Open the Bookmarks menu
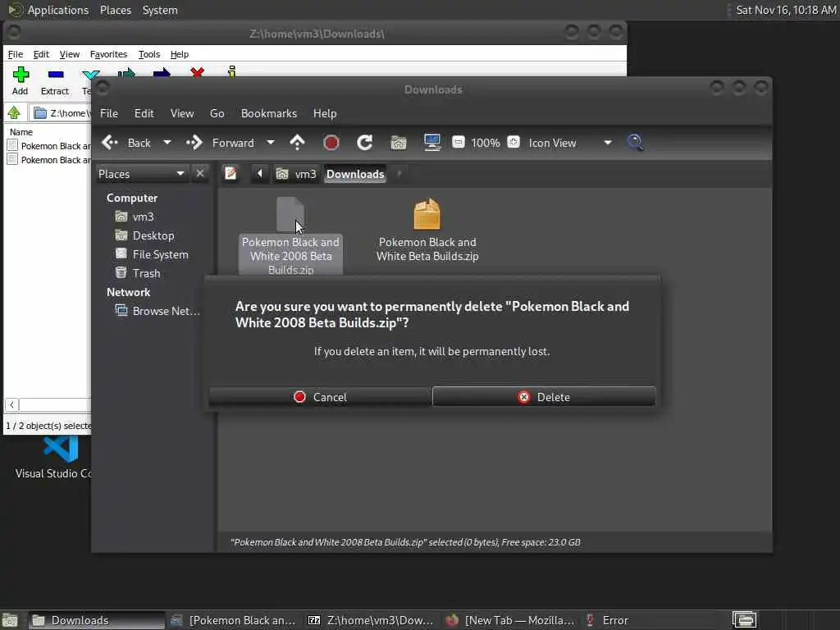Screen dimensions: 840x630 click(x=269, y=113)
